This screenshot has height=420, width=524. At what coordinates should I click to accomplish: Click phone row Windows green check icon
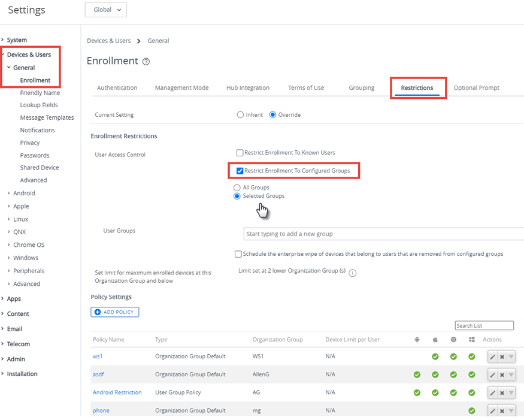point(472,410)
